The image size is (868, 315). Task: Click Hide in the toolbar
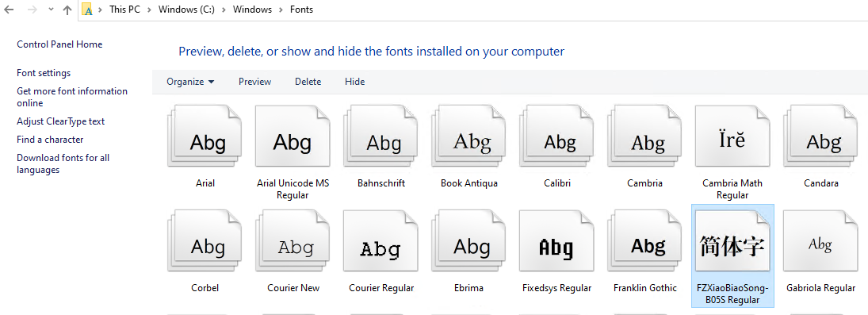point(355,82)
